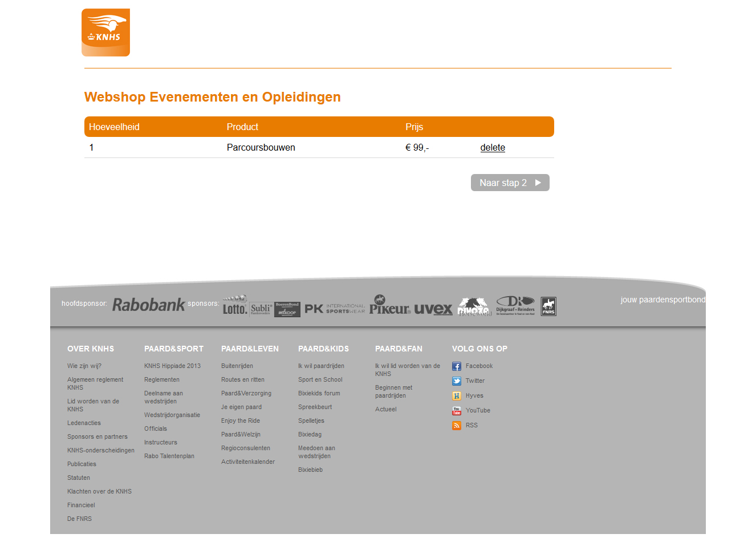Delete Parcoursbouwen from the cart

pos(493,148)
